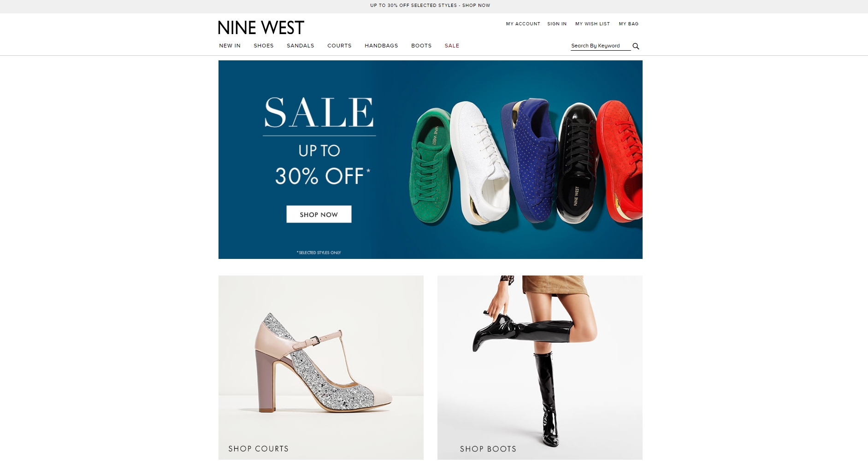The height and width of the screenshot is (463, 868).
Task: Click the search magnifier icon
Action: coord(636,46)
